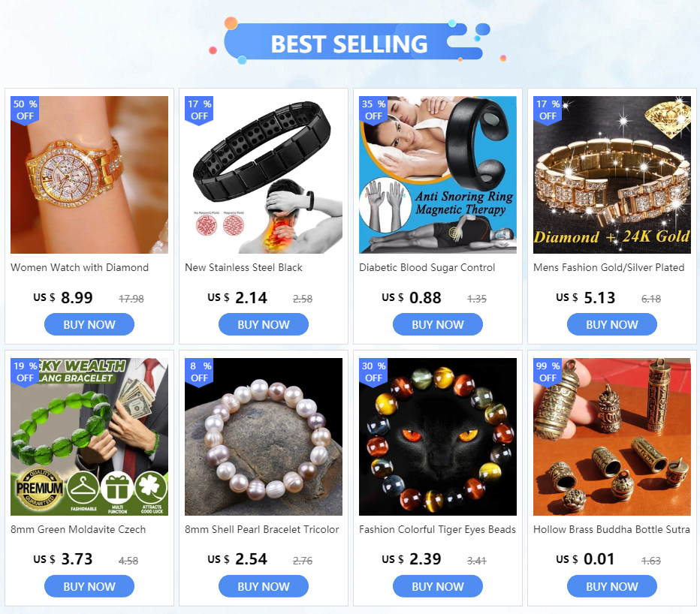Buy the Green Moldavite Czech bracelet now
The height and width of the screenshot is (614, 700).
(x=89, y=586)
